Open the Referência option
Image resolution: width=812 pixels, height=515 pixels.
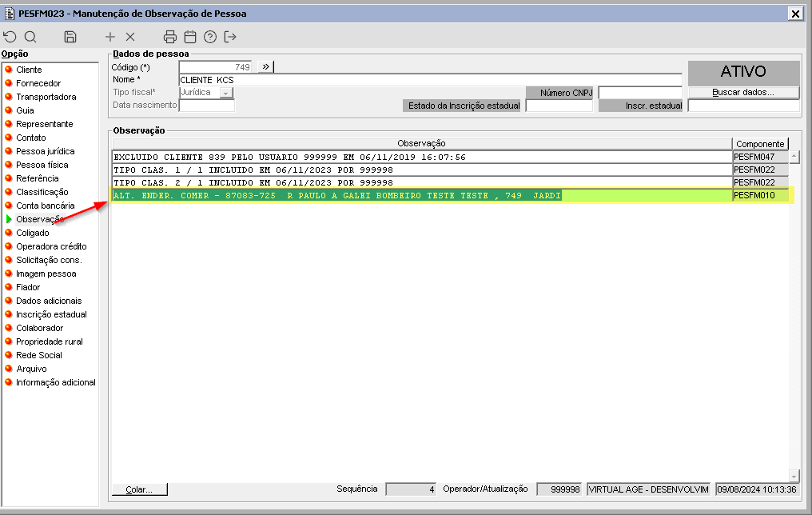tap(38, 178)
